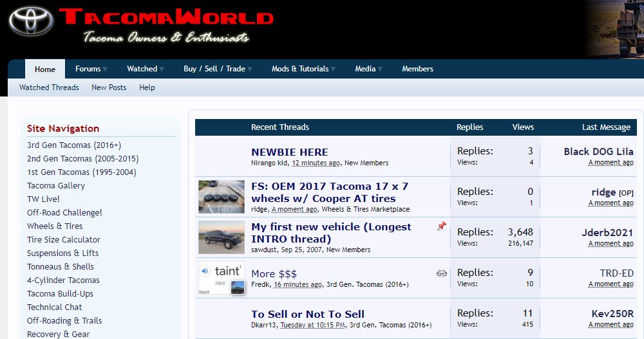View last poster Jderb2021 profile

(x=607, y=233)
